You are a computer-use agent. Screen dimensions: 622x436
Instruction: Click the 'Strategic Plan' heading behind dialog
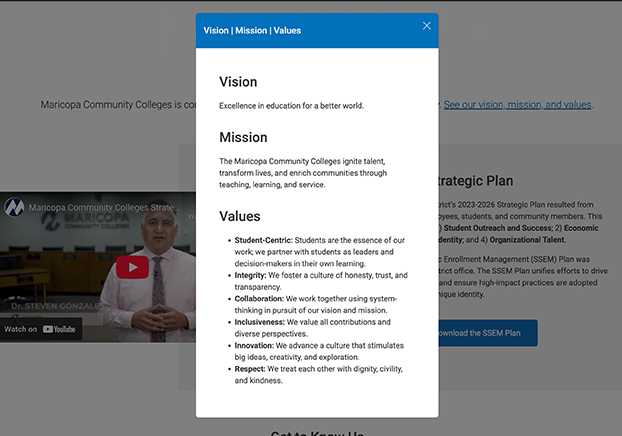point(476,181)
